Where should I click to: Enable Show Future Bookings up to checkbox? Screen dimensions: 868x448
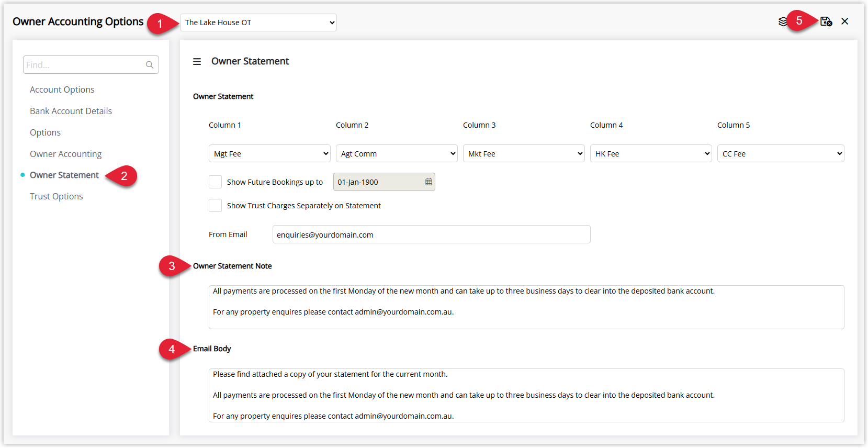click(x=215, y=182)
